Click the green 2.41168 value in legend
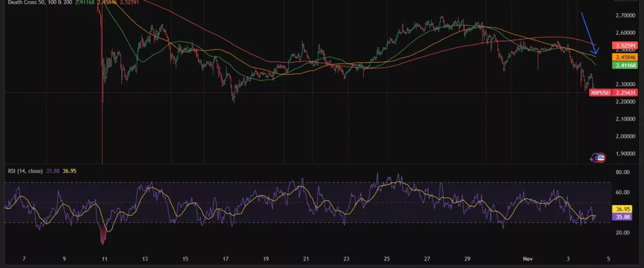644x268 pixels. coord(86,2)
